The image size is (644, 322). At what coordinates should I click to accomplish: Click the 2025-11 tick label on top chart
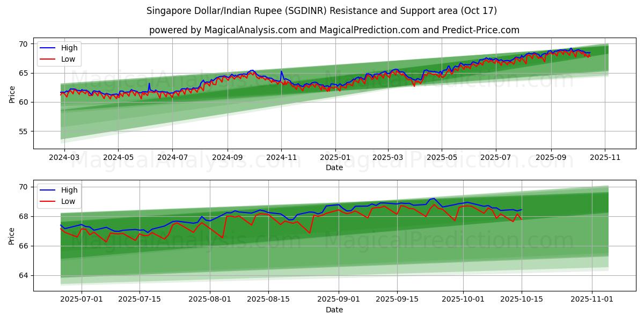605,158
